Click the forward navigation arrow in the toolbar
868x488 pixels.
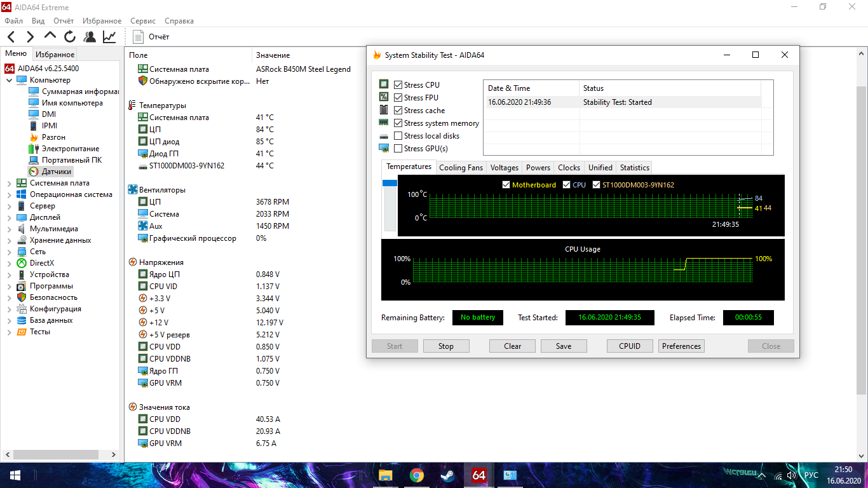tap(31, 37)
